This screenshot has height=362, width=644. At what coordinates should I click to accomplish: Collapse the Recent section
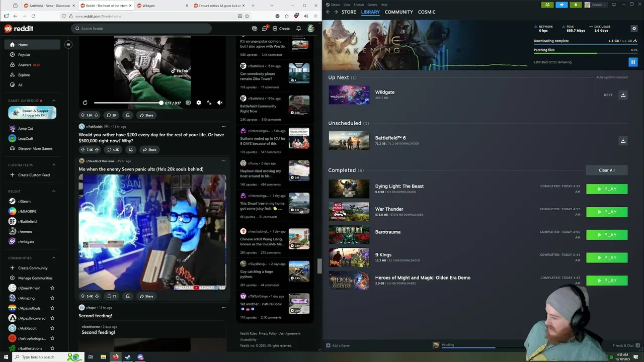point(54,191)
